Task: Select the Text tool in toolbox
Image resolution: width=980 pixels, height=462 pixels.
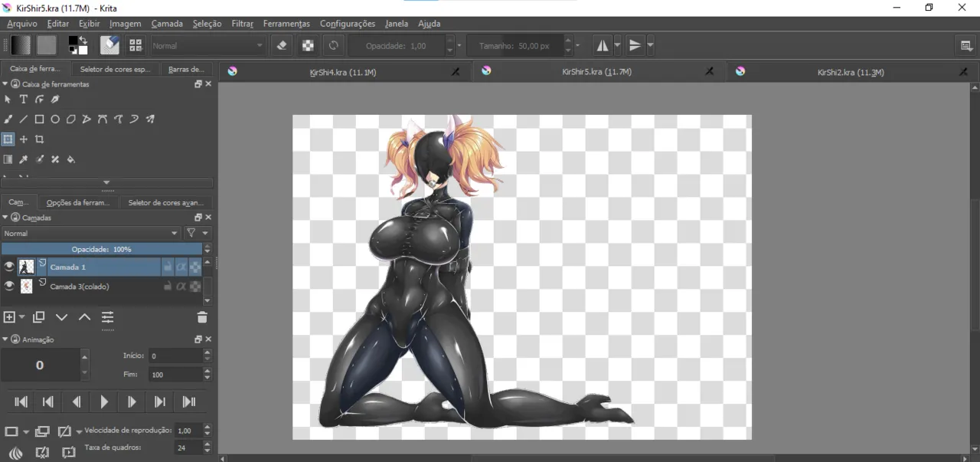Action: [24, 100]
